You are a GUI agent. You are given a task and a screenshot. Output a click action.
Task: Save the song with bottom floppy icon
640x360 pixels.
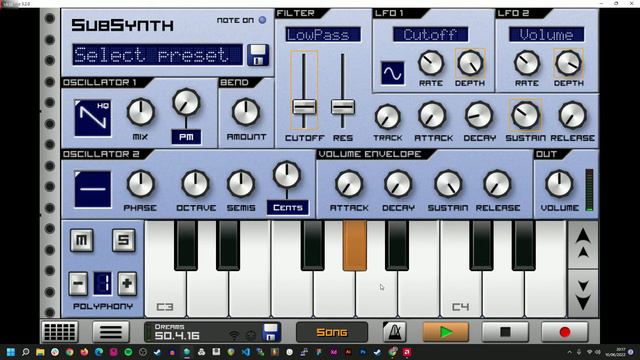pyautogui.click(x=271, y=332)
